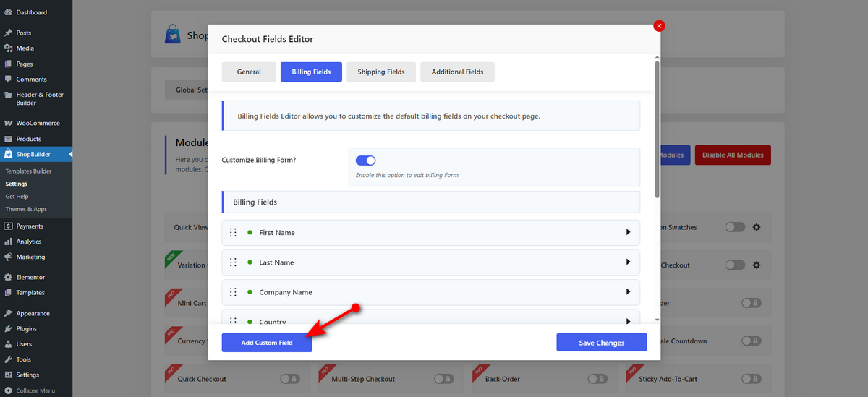The width and height of the screenshot is (868, 397).
Task: Open the Payments dollar icon
Action: 8,226
